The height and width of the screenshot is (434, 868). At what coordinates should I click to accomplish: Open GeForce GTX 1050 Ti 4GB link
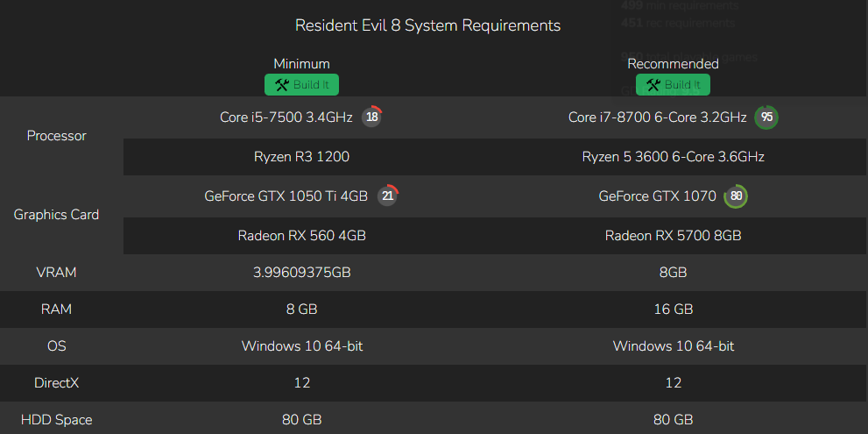pos(286,196)
